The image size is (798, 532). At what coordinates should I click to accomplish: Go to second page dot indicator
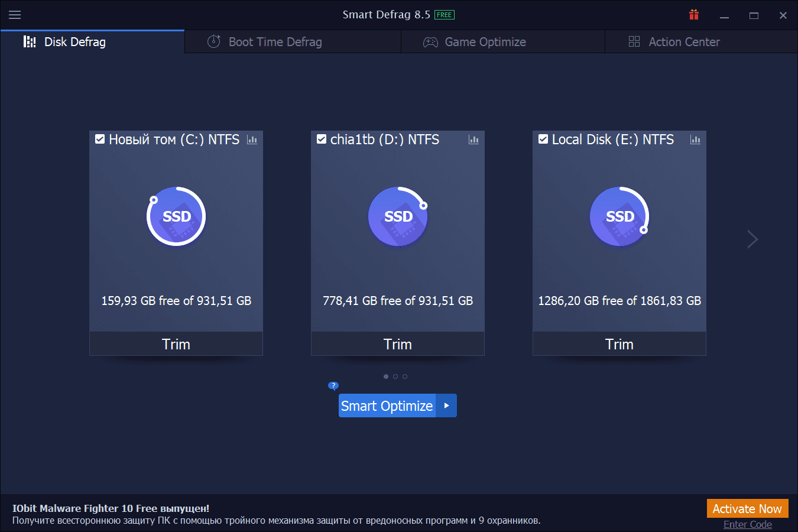click(395, 377)
